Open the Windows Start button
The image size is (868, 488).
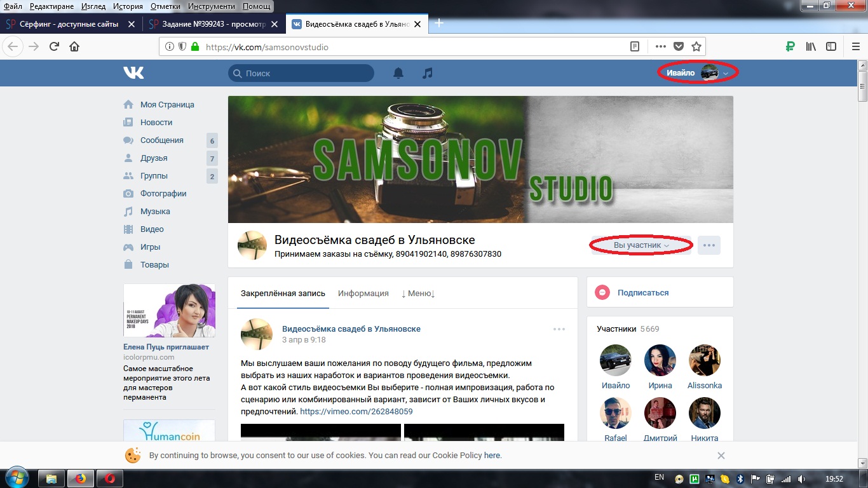(x=16, y=478)
